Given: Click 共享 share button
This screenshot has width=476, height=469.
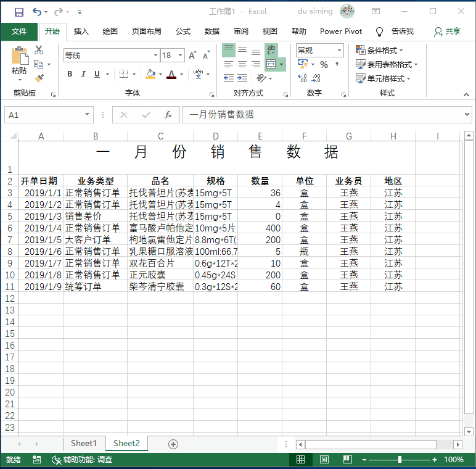Looking at the screenshot, I should (x=448, y=31).
